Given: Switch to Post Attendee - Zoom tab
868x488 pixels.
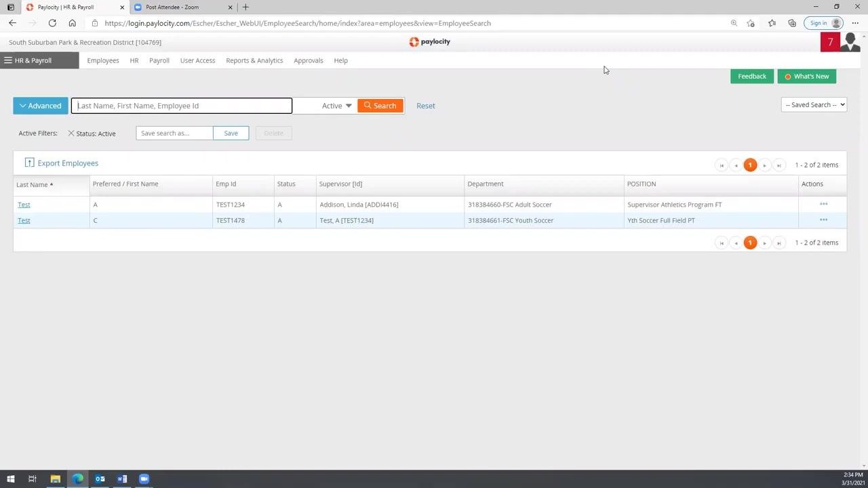Looking at the screenshot, I should [x=183, y=7].
